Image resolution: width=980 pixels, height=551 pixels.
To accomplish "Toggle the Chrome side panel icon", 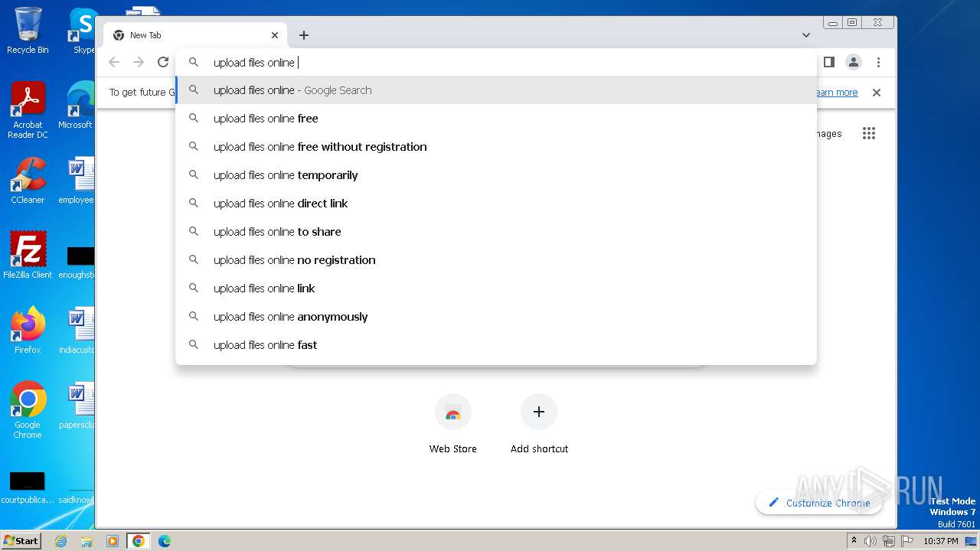I will (828, 62).
